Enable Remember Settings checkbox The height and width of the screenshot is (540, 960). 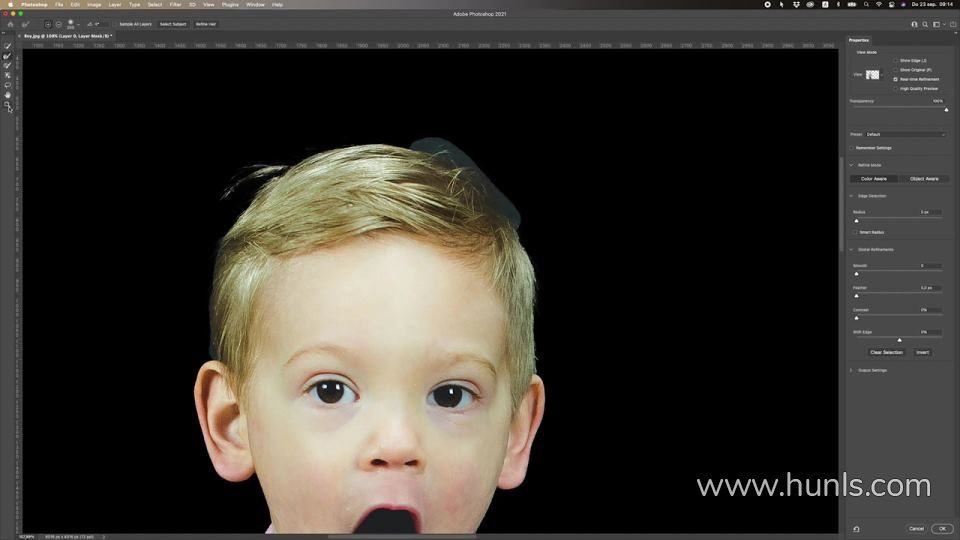point(852,148)
